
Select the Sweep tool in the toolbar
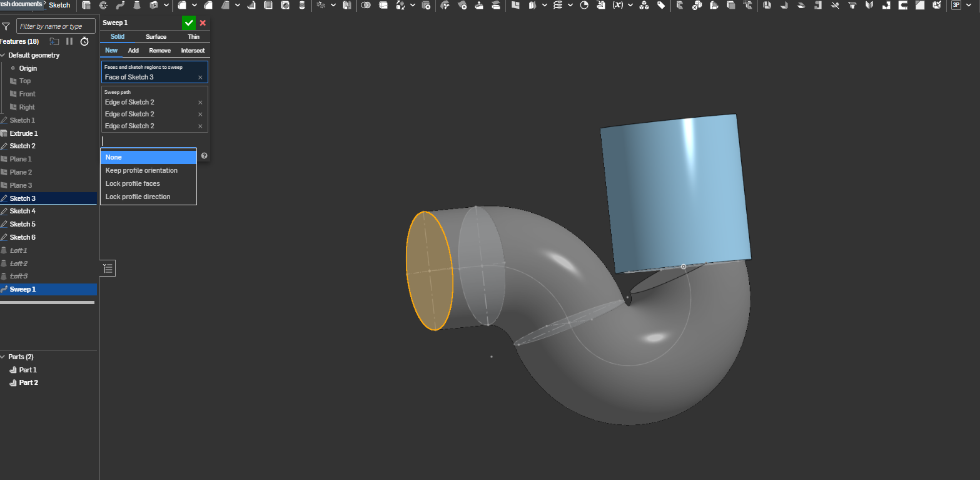(121, 5)
